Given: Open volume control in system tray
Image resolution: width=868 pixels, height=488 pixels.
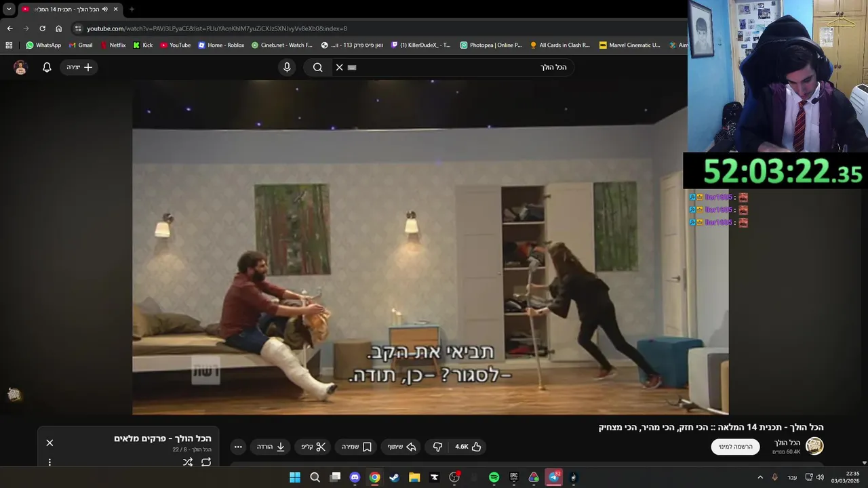Looking at the screenshot, I should click(820, 477).
